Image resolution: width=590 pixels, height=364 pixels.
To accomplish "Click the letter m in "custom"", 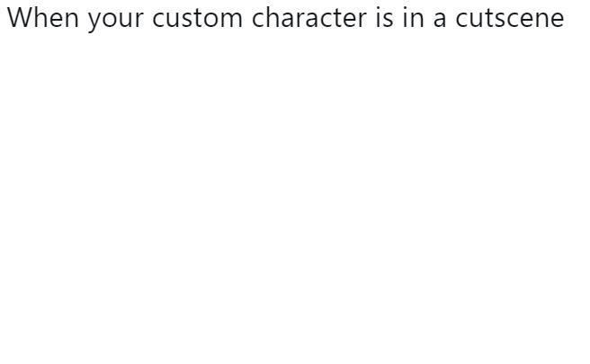I will point(230,20).
